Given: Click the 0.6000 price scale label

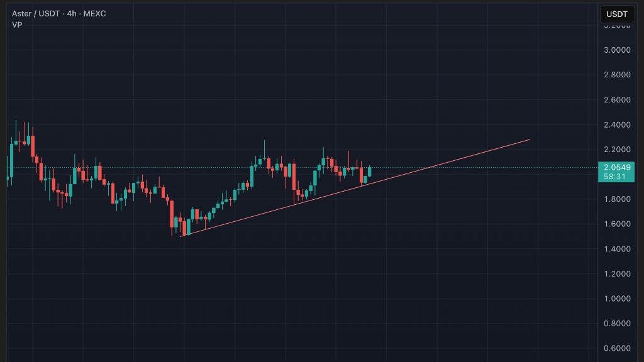Looking at the screenshot, I should (x=616, y=348).
